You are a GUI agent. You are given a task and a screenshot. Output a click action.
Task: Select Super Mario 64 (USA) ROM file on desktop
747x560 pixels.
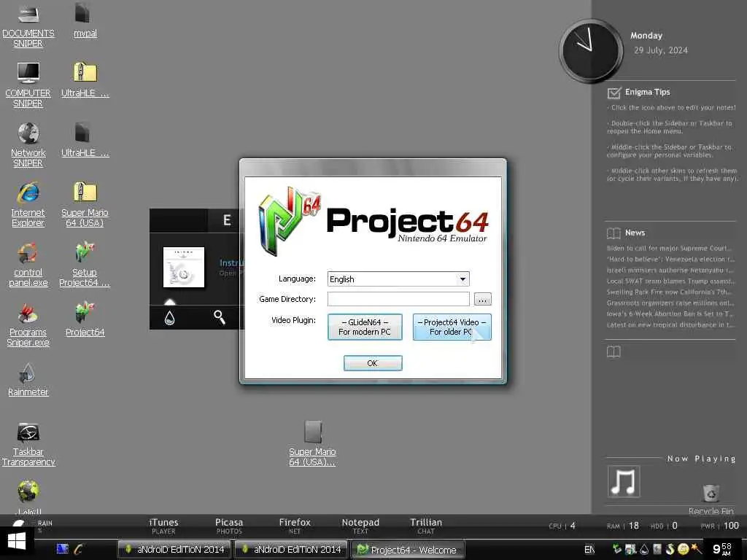(x=312, y=444)
